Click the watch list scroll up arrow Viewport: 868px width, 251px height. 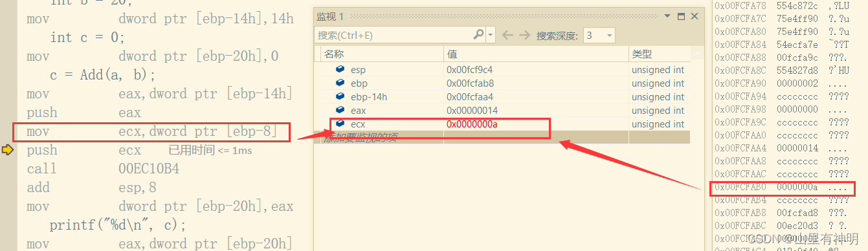[696, 54]
